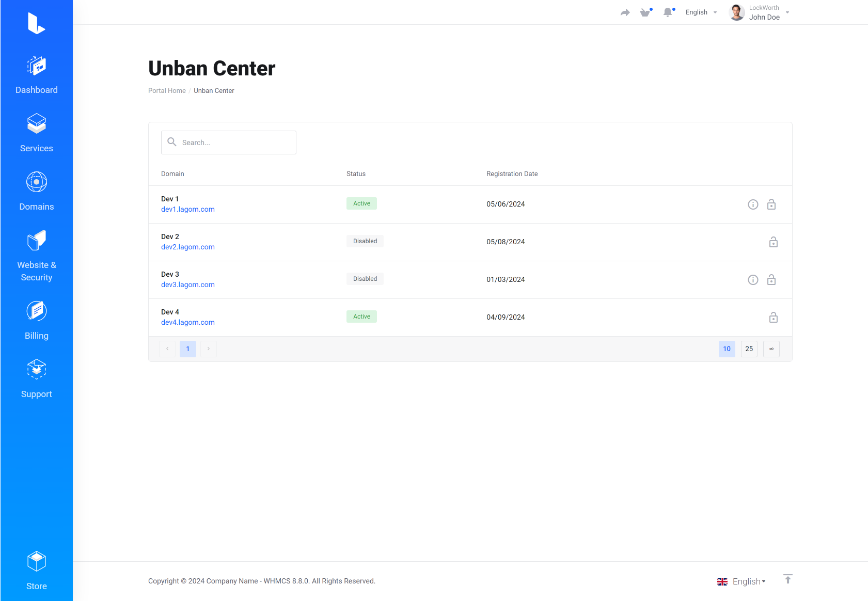868x601 pixels.
Task: Click the date 04/09/2024
Action: pyautogui.click(x=506, y=317)
